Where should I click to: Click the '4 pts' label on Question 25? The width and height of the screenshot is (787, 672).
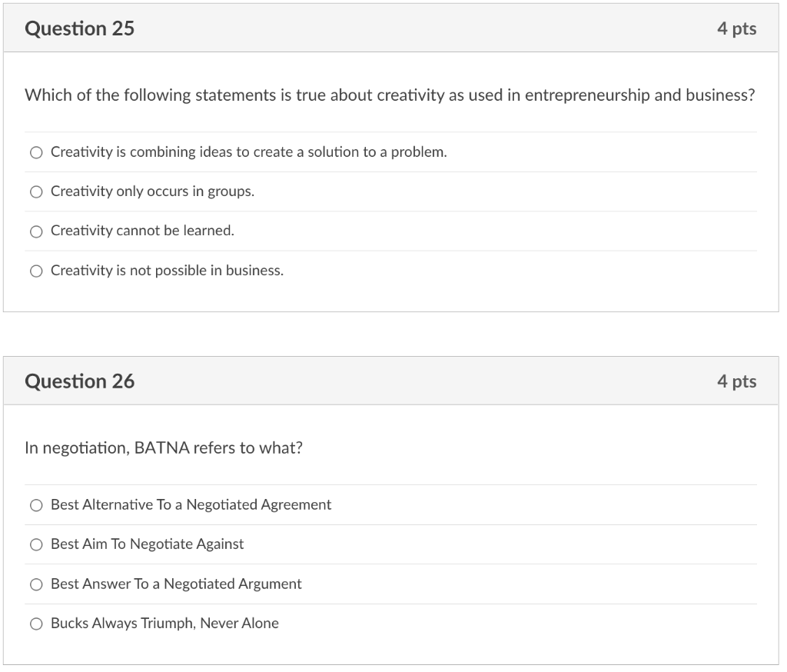point(737,28)
